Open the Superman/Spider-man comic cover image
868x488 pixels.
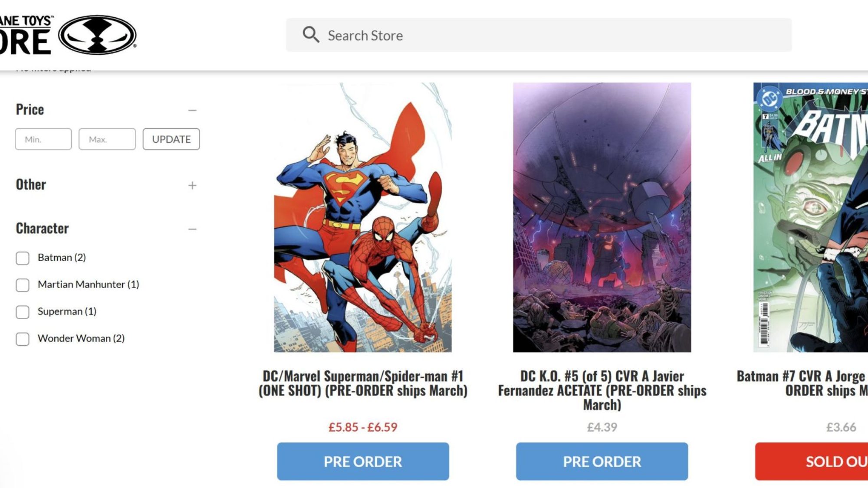pos(363,217)
